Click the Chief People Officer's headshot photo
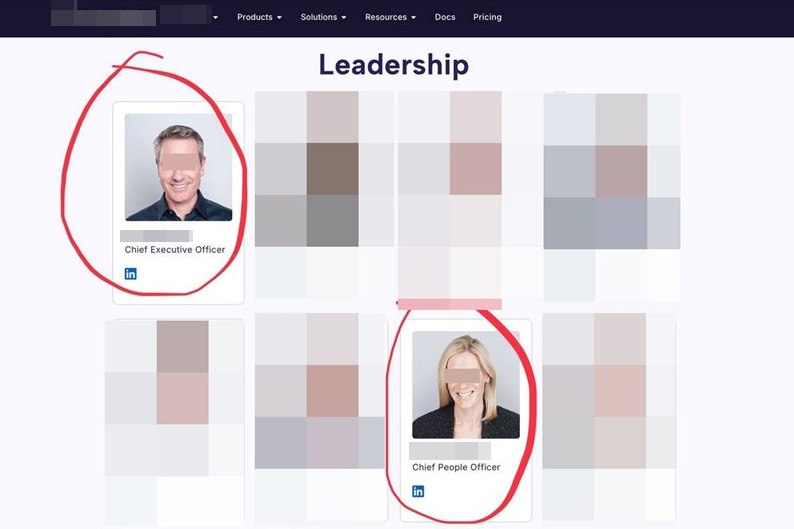 pyautogui.click(x=466, y=385)
